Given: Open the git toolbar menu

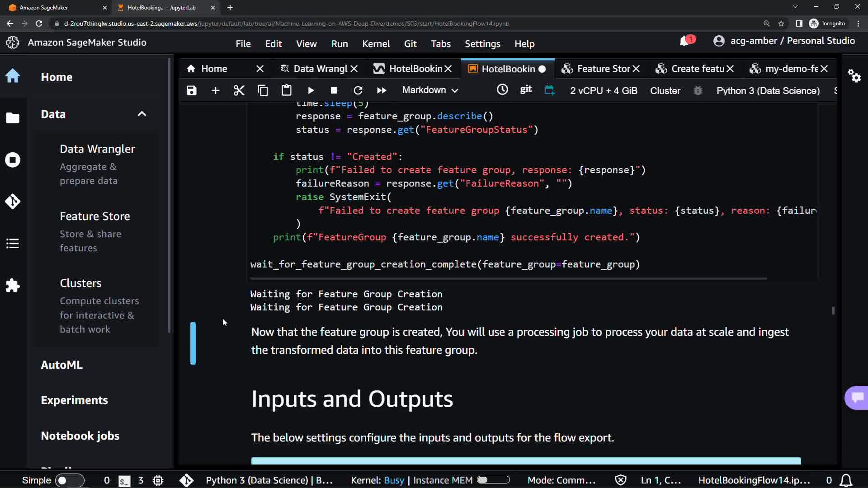Looking at the screenshot, I should pos(526,89).
